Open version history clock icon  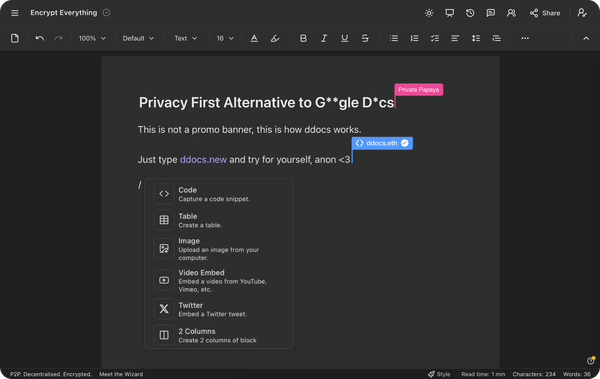point(470,13)
